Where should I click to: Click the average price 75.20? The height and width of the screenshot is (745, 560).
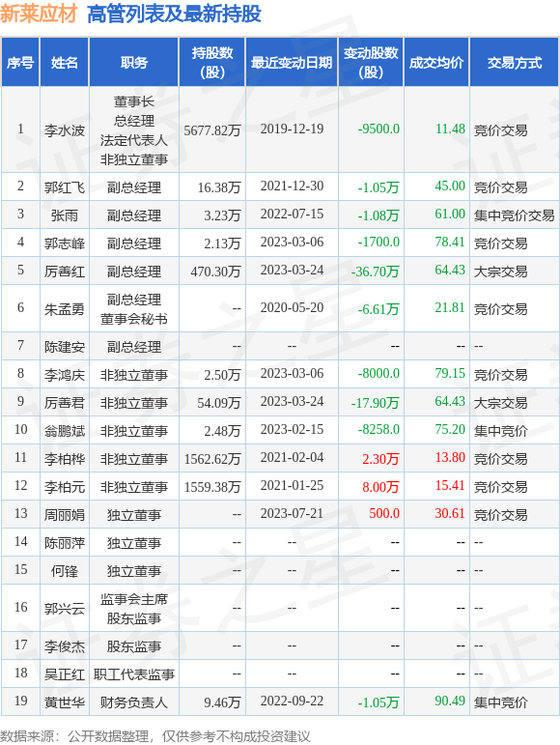point(450,430)
